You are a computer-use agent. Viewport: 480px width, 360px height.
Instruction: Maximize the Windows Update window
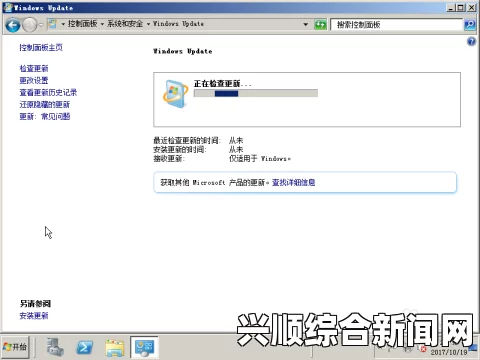tap(461, 7)
